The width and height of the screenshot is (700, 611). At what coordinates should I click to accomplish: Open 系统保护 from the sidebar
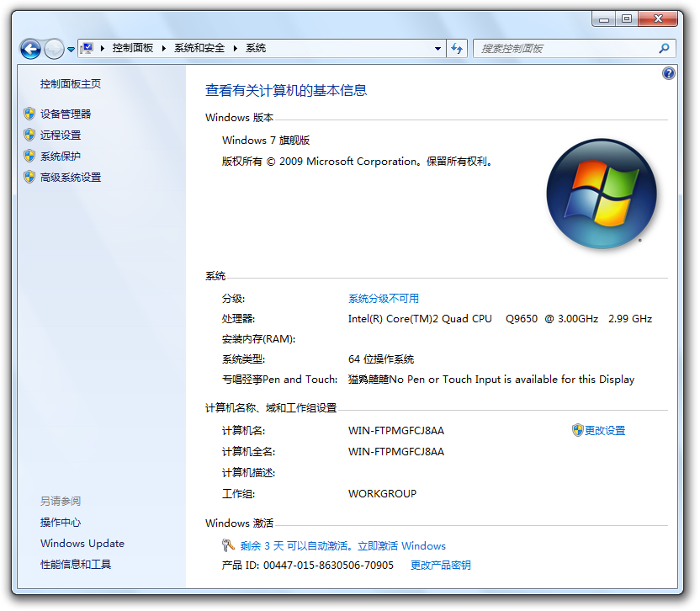(61, 157)
